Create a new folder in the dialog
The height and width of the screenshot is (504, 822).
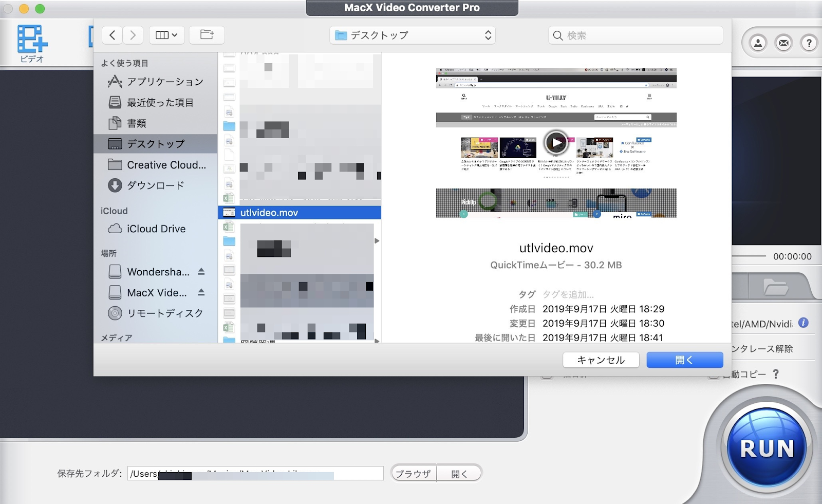point(207,35)
